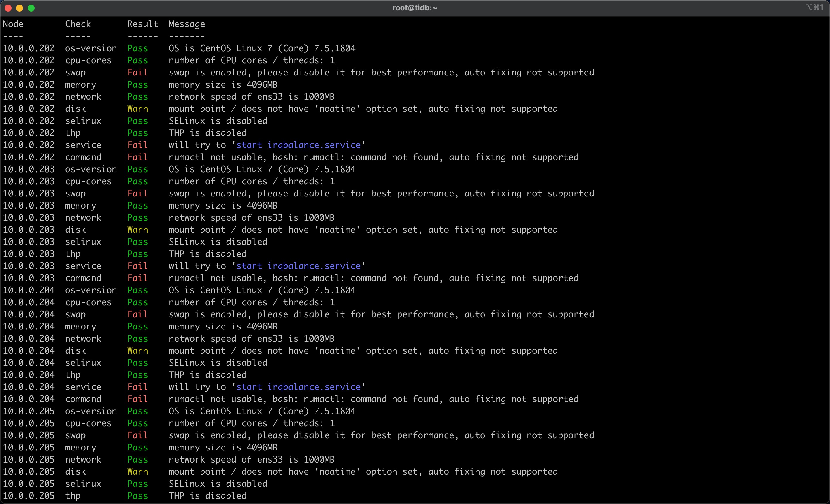The height and width of the screenshot is (504, 830).
Task: Click 'os-version' check for node 10.0.0.205
Action: [91, 412]
